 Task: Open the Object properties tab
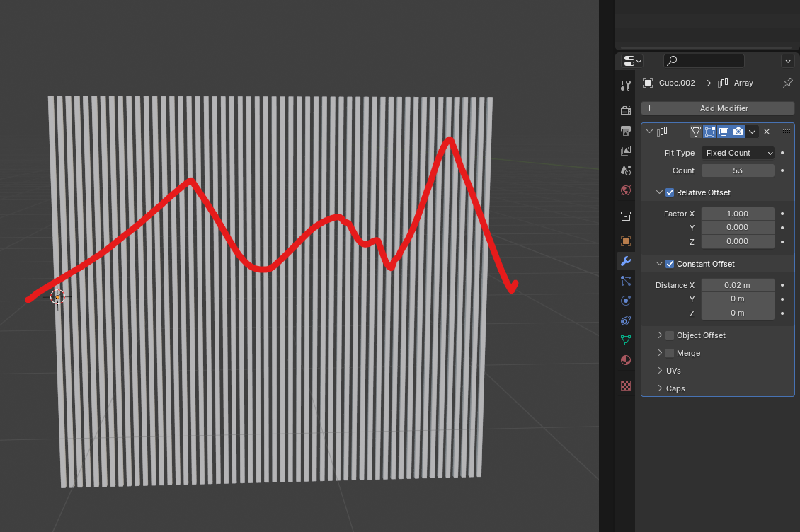pos(626,241)
